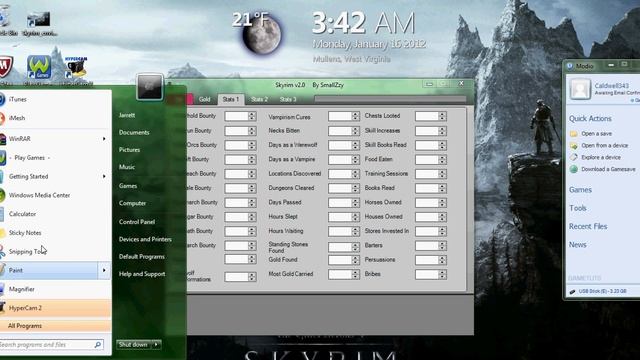Switch to the Gold tab
640x360 pixels.
click(204, 99)
